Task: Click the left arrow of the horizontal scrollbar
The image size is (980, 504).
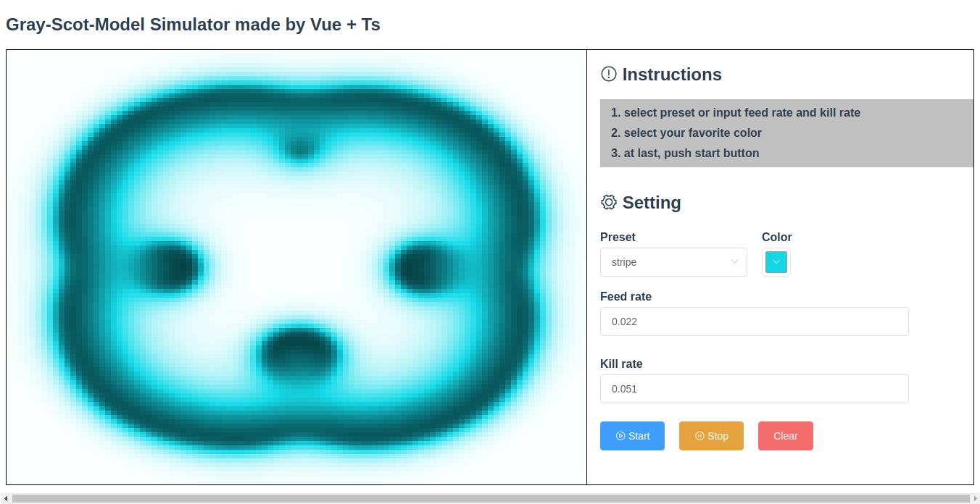Action: 4,497
